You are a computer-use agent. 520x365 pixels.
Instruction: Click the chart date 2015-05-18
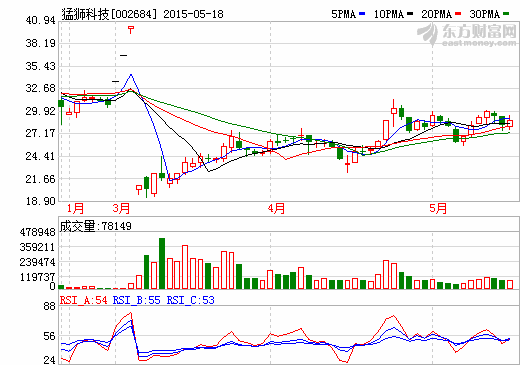coord(193,14)
